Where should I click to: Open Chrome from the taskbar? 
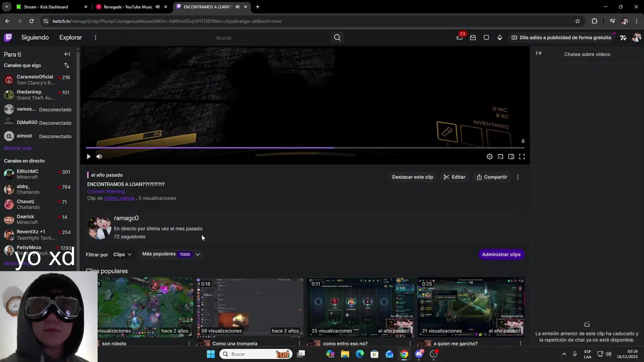coord(404,354)
